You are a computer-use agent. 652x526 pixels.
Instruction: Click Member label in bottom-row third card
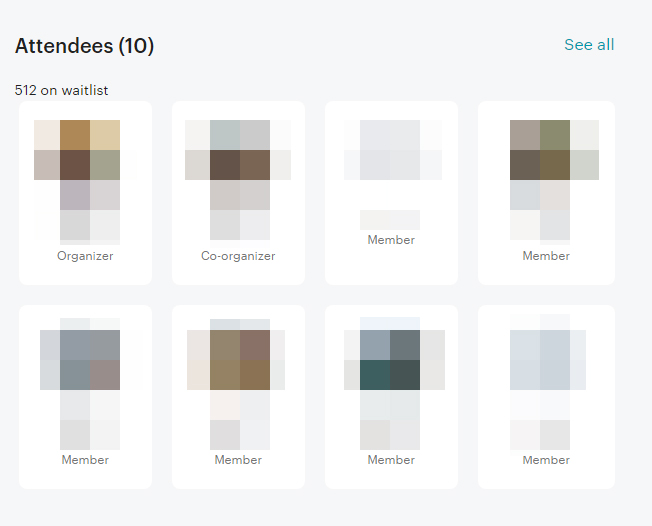tap(391, 460)
